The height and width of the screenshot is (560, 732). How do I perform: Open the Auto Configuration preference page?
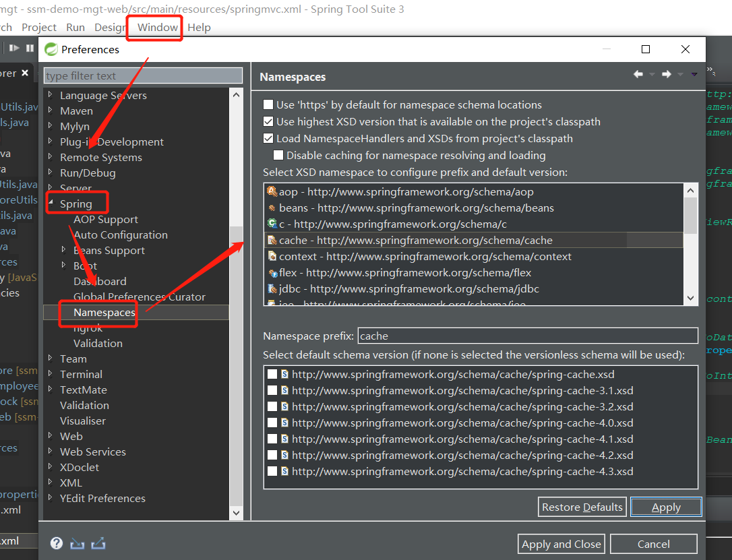click(x=121, y=235)
